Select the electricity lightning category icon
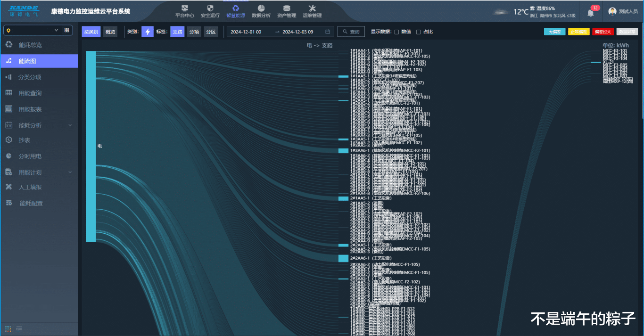644x336 pixels. 148,32
